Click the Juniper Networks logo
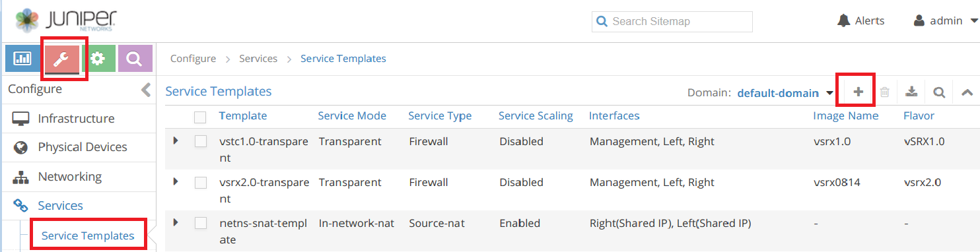The height and width of the screenshot is (252, 980). [65, 20]
